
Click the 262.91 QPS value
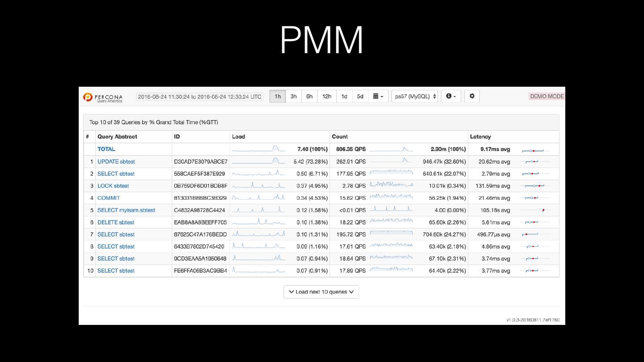[351, 161]
